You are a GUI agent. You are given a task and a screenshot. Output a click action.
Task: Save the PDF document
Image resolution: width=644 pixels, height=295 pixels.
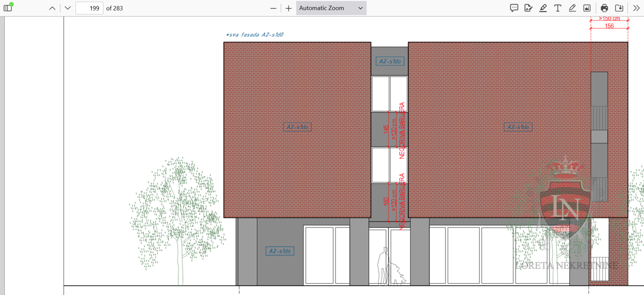click(619, 8)
